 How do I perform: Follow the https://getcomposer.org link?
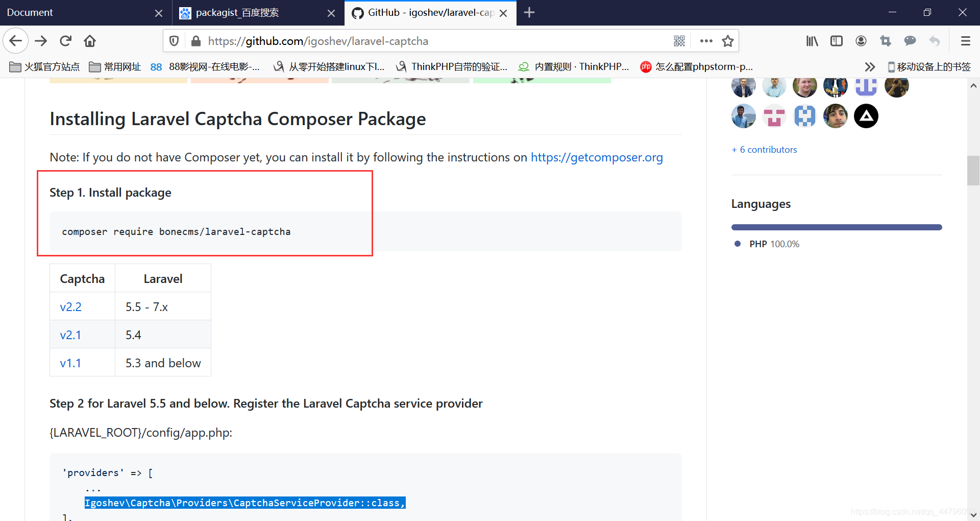coord(597,157)
